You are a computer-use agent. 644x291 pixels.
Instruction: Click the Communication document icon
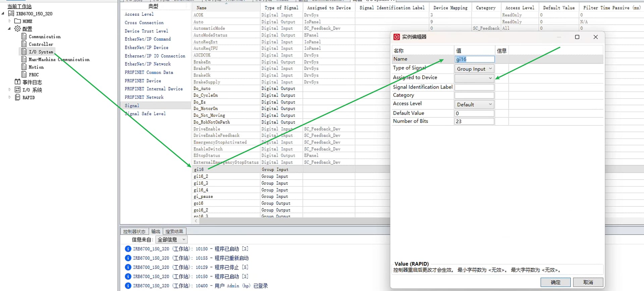[x=24, y=36]
